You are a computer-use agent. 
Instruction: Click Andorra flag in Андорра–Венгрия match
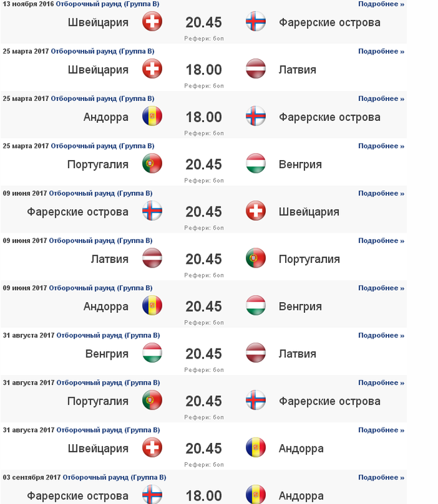click(152, 306)
